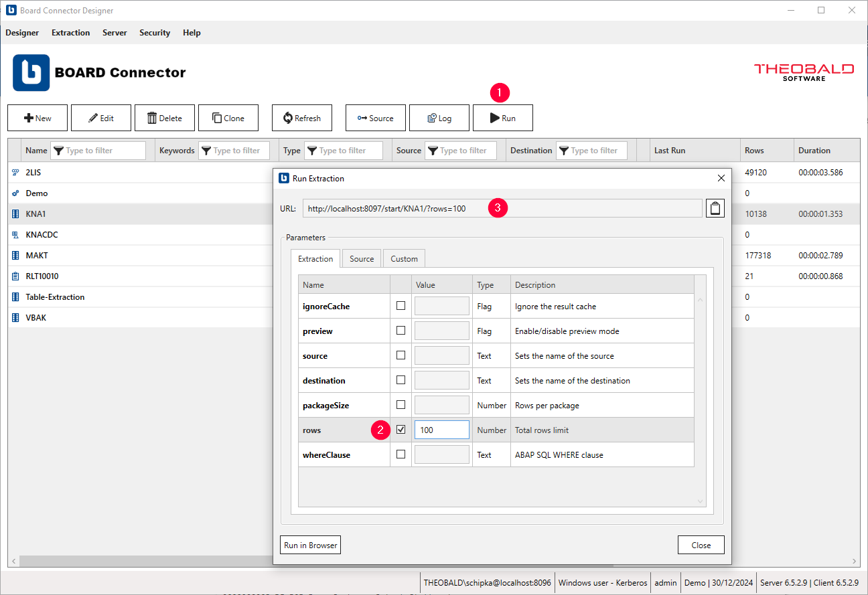Image resolution: width=868 pixels, height=595 pixels.
Task: Click Windows user - Kerberos status entry
Action: click(x=603, y=582)
